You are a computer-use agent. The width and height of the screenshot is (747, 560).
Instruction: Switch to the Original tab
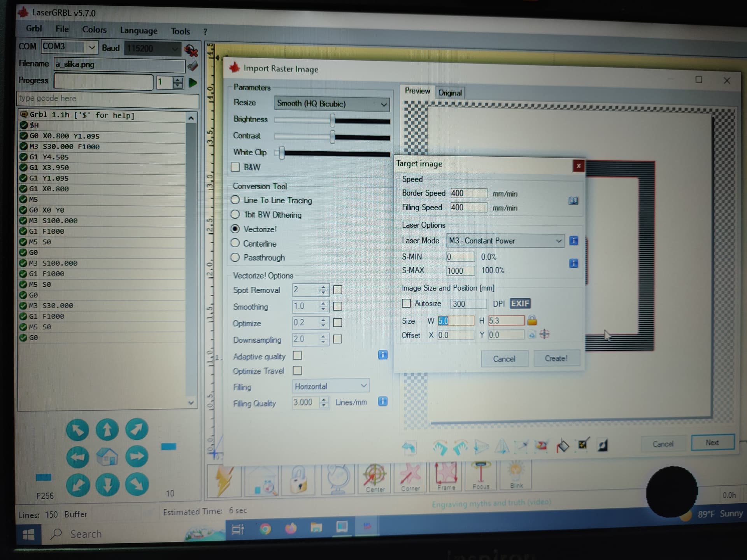[x=450, y=93]
